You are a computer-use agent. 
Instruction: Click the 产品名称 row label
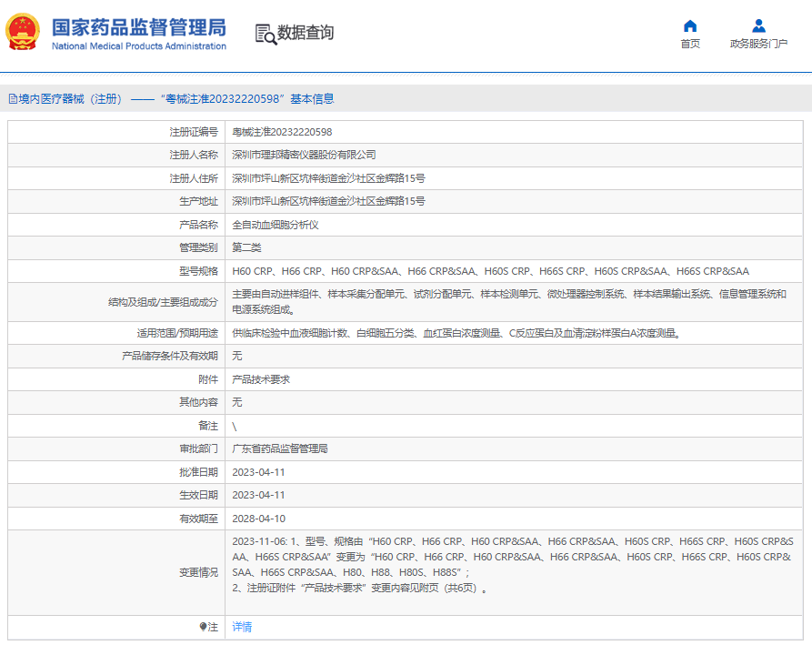199,225
